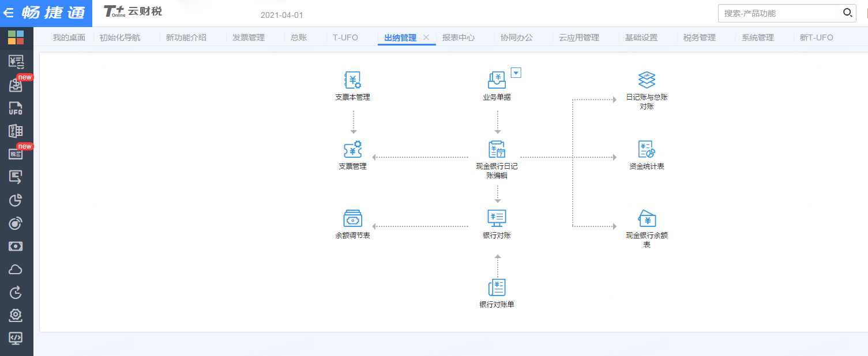Open 日记账与总账对账 stacked layers icon
The image size is (868, 356).
pyautogui.click(x=647, y=80)
